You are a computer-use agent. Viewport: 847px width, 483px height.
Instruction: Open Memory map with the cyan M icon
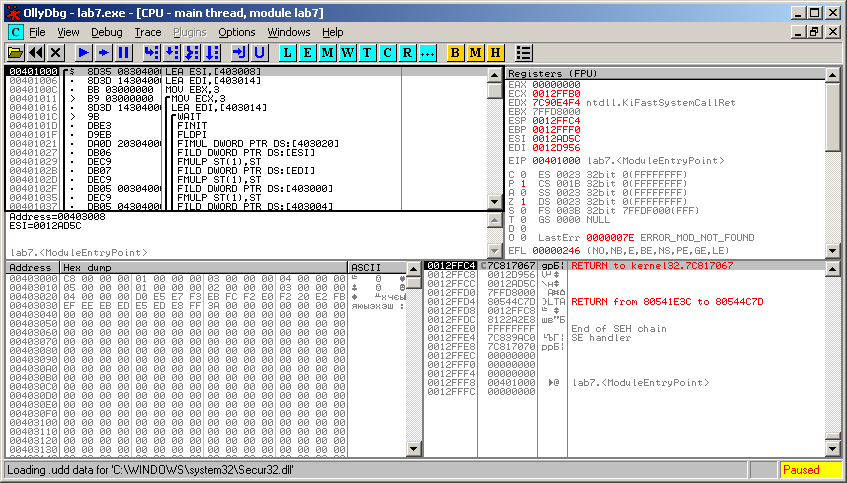pos(327,52)
